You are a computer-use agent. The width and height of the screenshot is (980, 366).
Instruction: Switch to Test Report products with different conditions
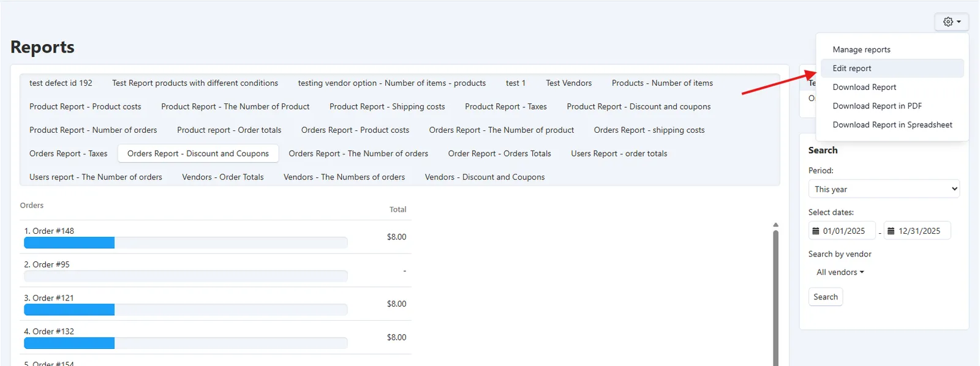click(x=195, y=83)
